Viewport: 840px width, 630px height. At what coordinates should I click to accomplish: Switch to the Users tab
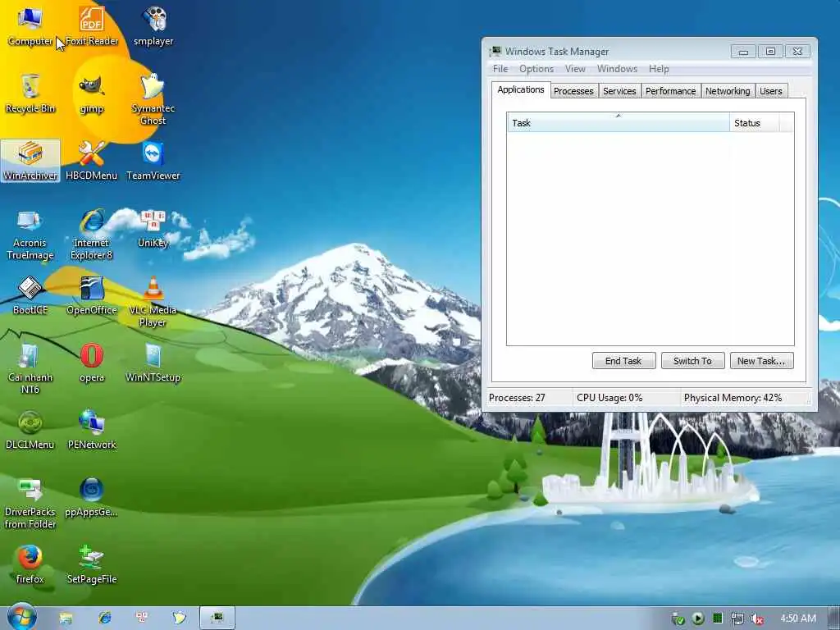771,91
